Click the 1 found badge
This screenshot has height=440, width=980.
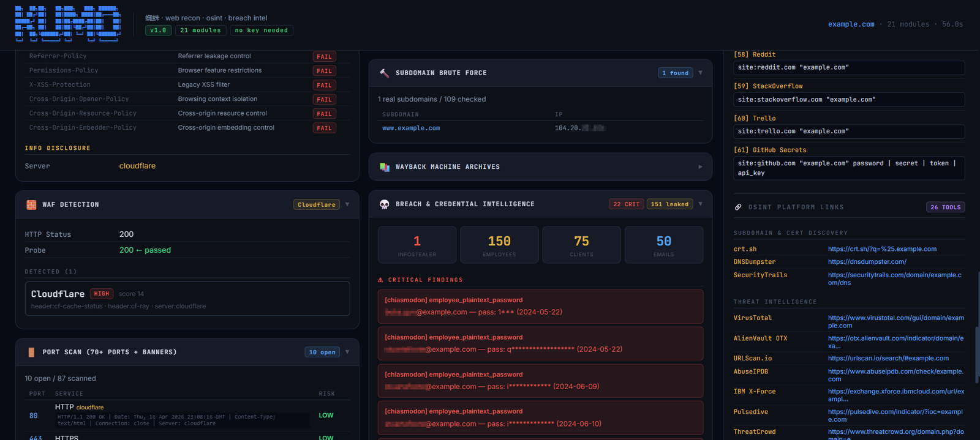(x=675, y=73)
